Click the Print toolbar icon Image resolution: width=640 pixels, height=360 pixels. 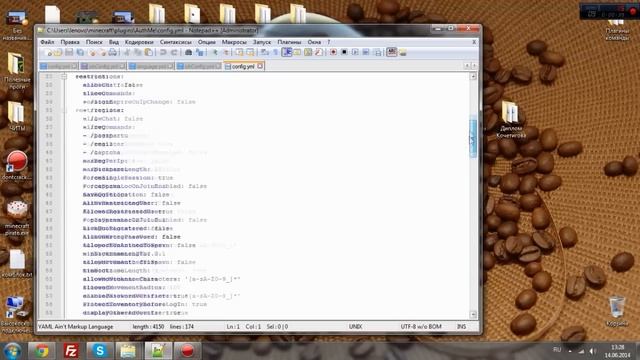(x=113, y=52)
